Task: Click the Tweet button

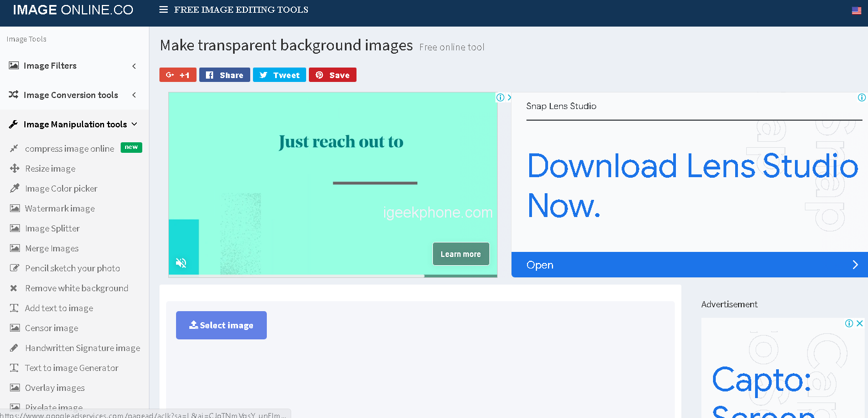Action: (x=279, y=75)
